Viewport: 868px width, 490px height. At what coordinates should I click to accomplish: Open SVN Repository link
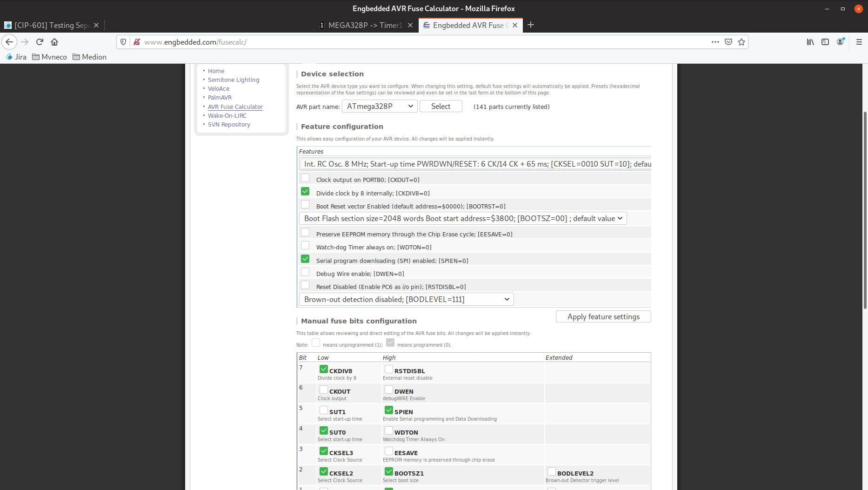coord(229,124)
